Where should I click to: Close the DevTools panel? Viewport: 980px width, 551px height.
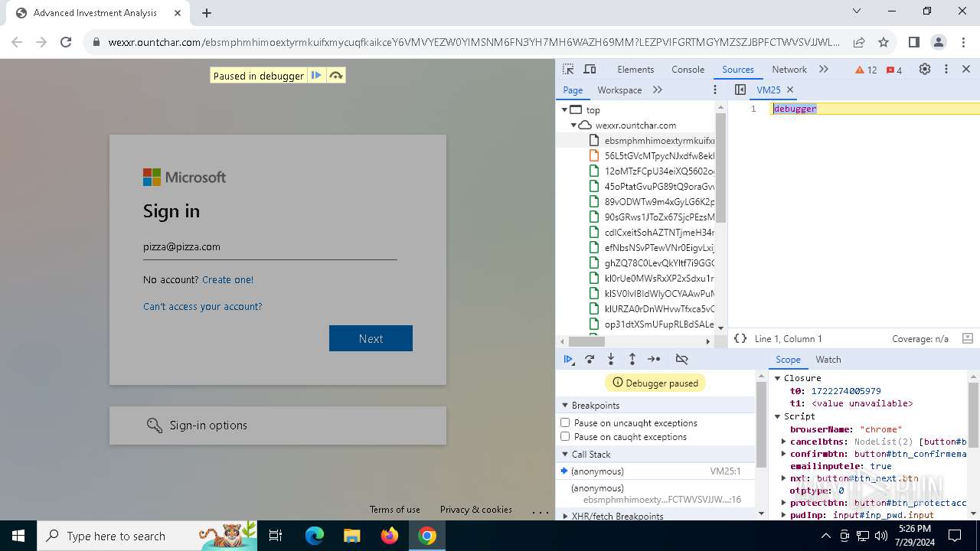click(x=966, y=69)
